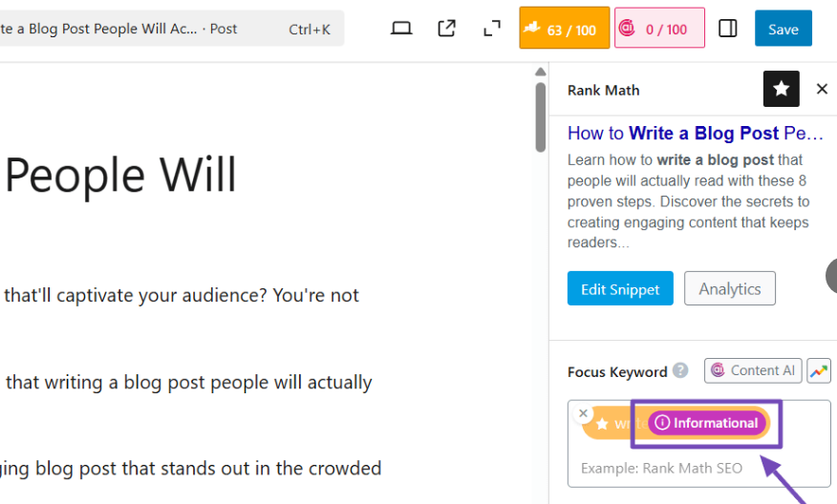This screenshot has width=837, height=504.
Task: Toggle the settings sidebar panel icon
Action: [x=728, y=29]
